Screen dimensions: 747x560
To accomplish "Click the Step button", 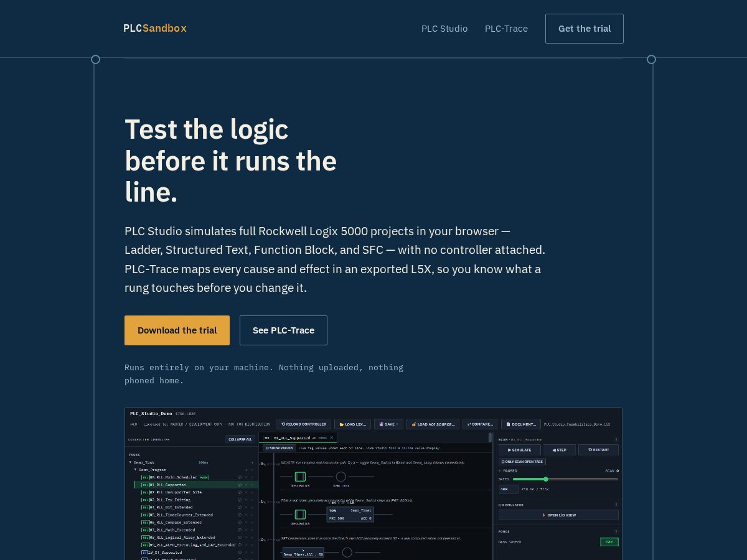I will click(560, 450).
